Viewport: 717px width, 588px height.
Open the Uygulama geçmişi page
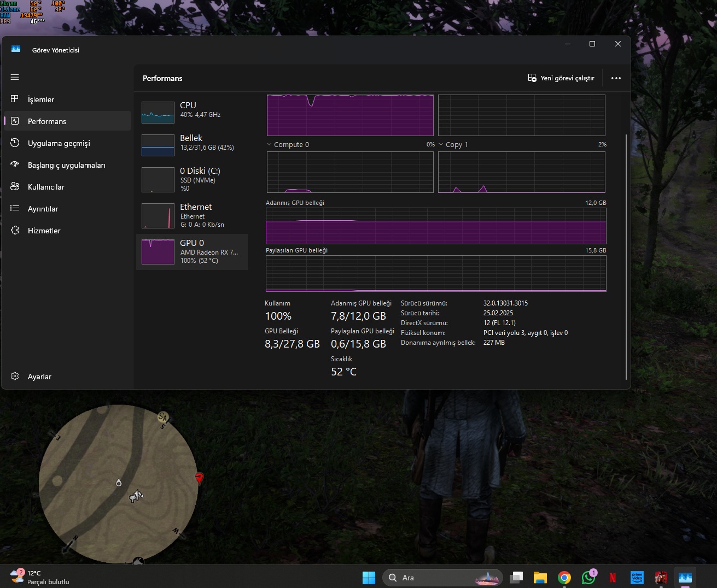(x=59, y=143)
